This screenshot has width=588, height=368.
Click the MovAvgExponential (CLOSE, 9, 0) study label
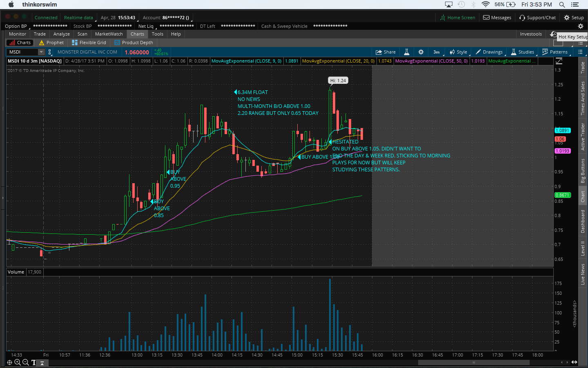pyautogui.click(x=246, y=61)
